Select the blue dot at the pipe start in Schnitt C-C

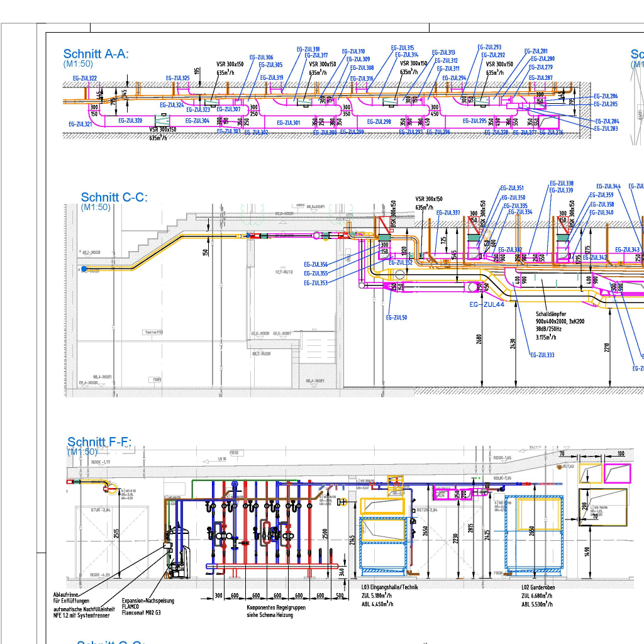click(x=84, y=269)
